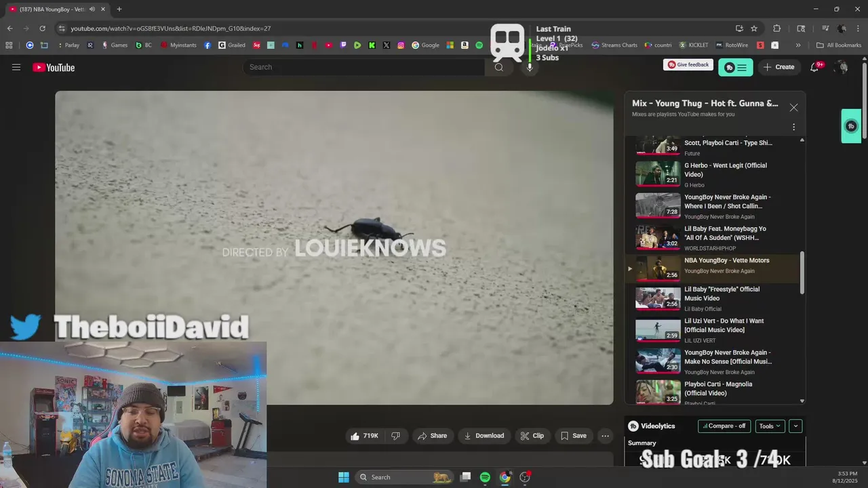Open the Instagram bookmark icon
The width and height of the screenshot is (868, 488).
pyautogui.click(x=401, y=45)
